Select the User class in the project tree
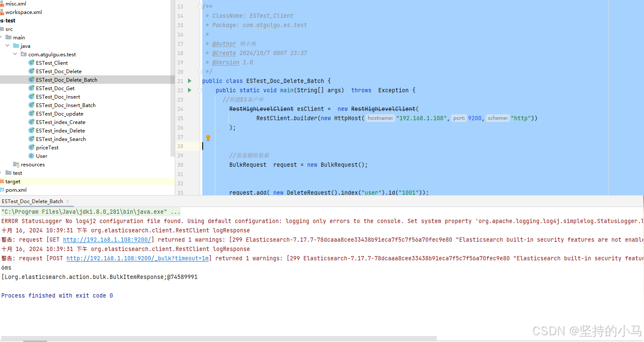The height and width of the screenshot is (342, 644). pyautogui.click(x=41, y=156)
